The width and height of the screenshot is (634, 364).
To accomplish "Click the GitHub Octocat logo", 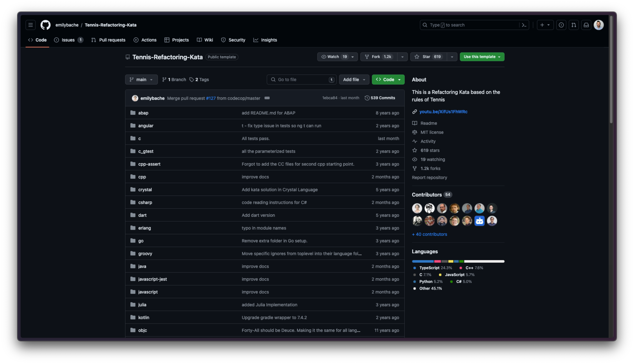I will pos(46,25).
